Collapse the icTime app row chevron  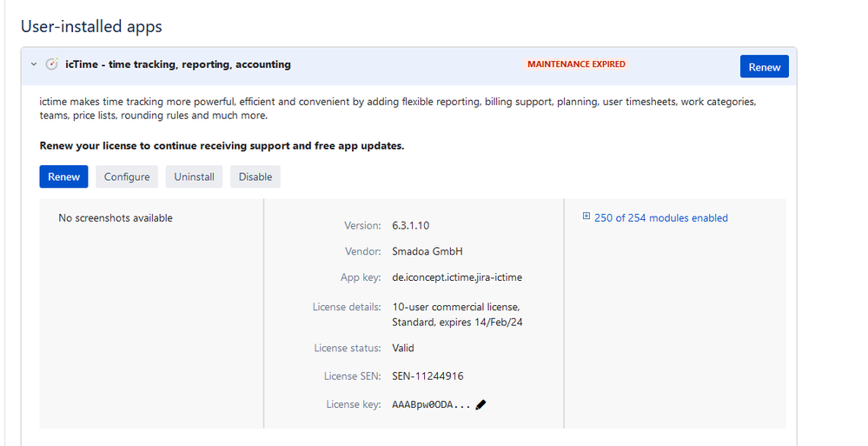34,64
